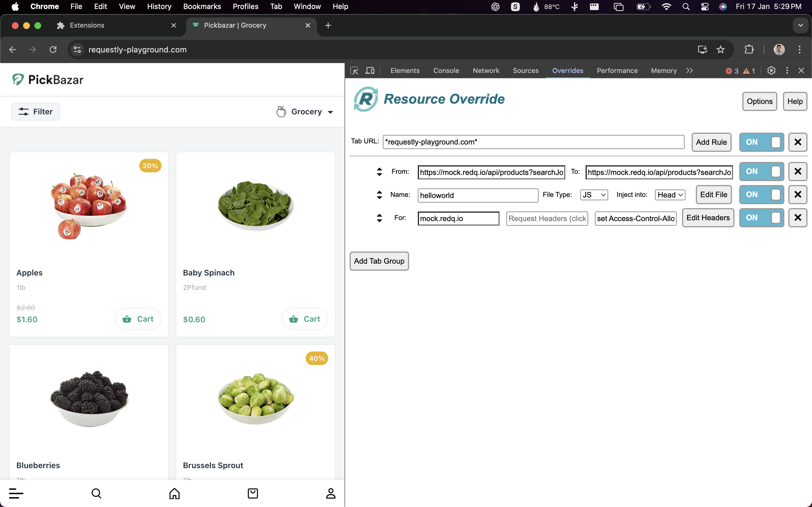The width and height of the screenshot is (812, 507).
Task: Click the user profile icon in the bottom bar
Action: coord(331,493)
